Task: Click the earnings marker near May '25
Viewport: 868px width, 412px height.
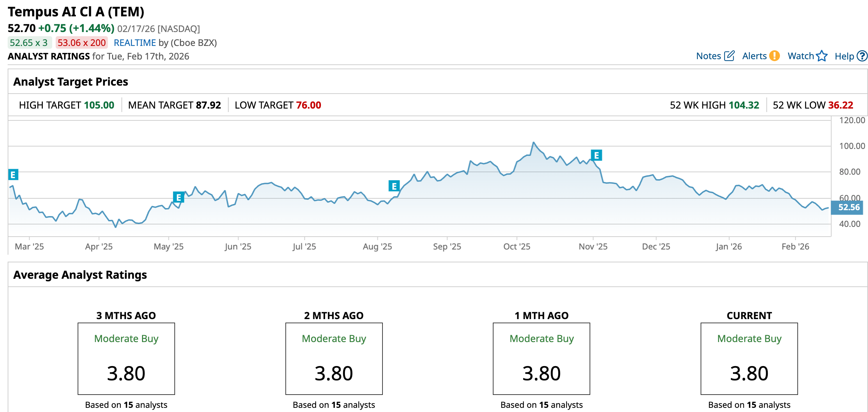Action: [x=179, y=198]
